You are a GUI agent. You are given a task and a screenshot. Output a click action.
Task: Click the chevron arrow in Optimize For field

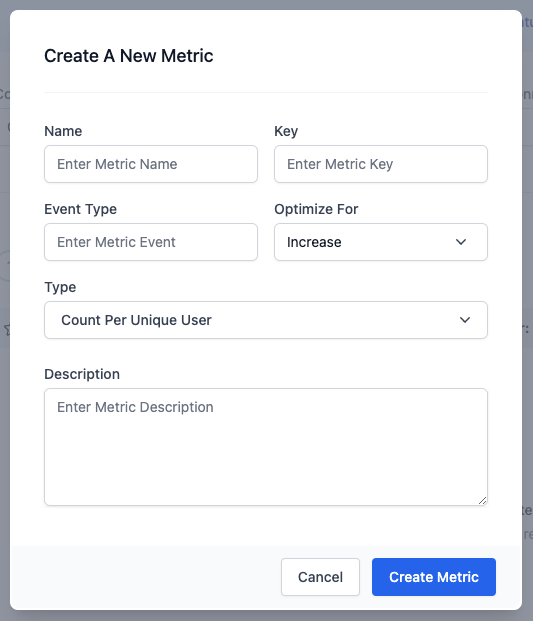pyautogui.click(x=461, y=242)
